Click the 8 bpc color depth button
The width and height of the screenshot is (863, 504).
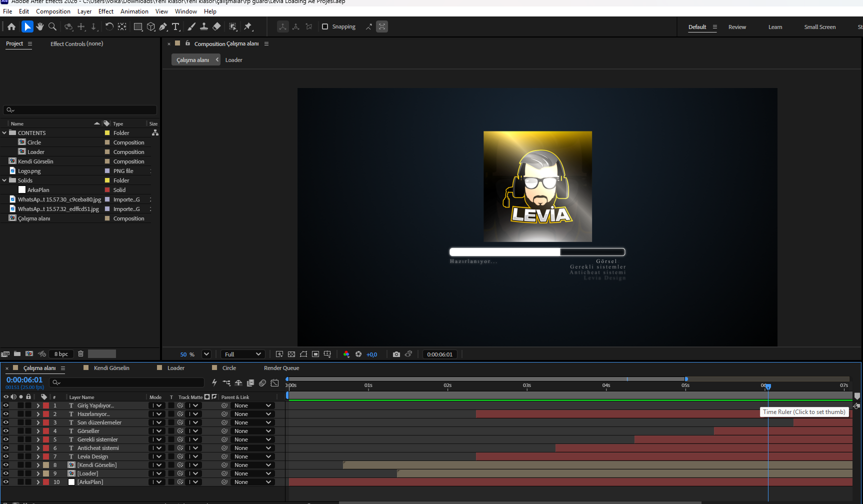click(x=61, y=354)
